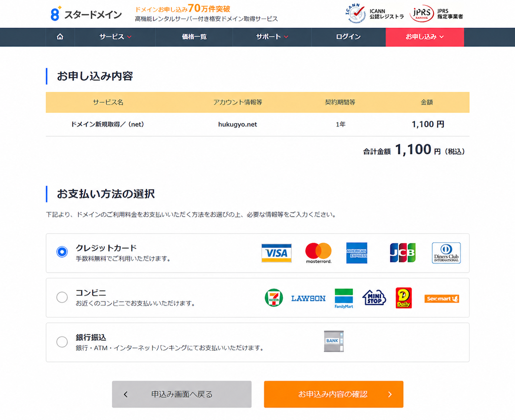Click the VISA card logo

(x=276, y=253)
